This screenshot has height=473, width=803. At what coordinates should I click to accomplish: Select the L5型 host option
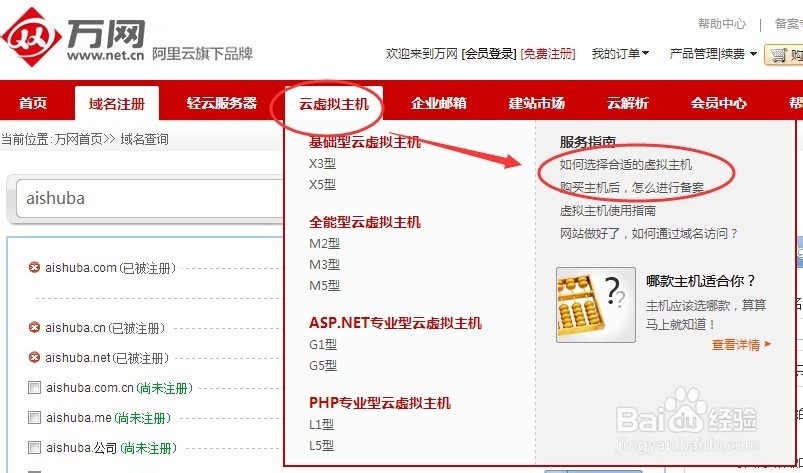(322, 445)
